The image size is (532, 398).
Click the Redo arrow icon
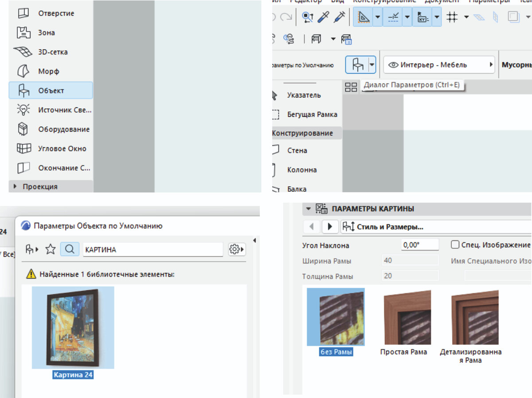[286, 17]
